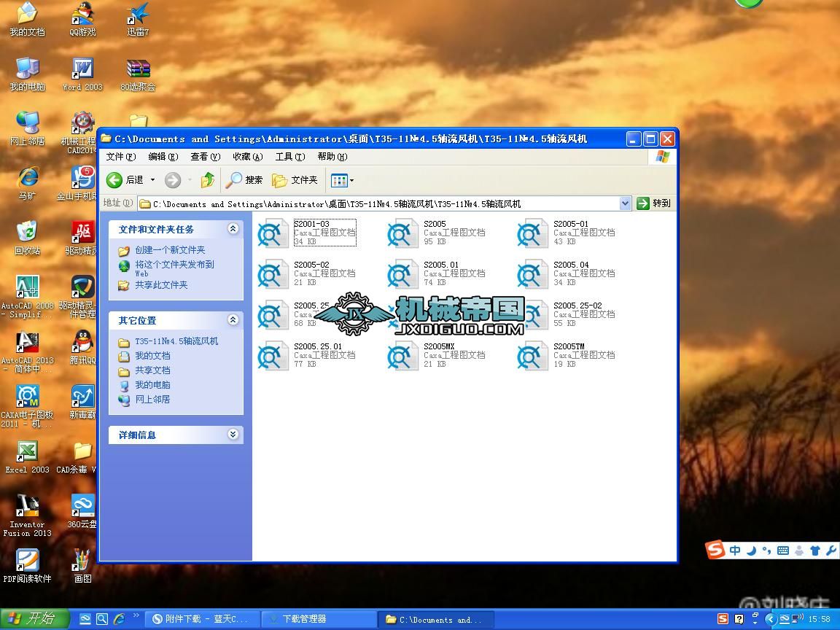
Task: Select the S2005-01 Caxa file icon
Action: coord(532,234)
